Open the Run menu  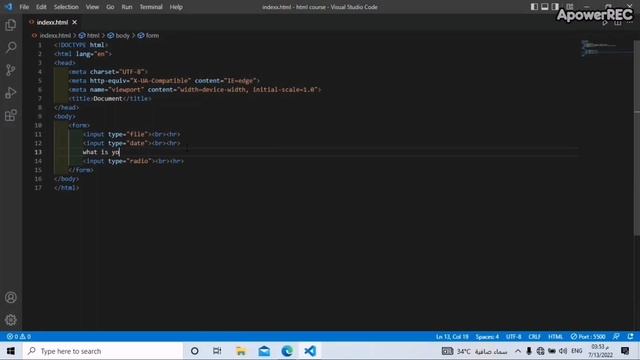coord(127,7)
